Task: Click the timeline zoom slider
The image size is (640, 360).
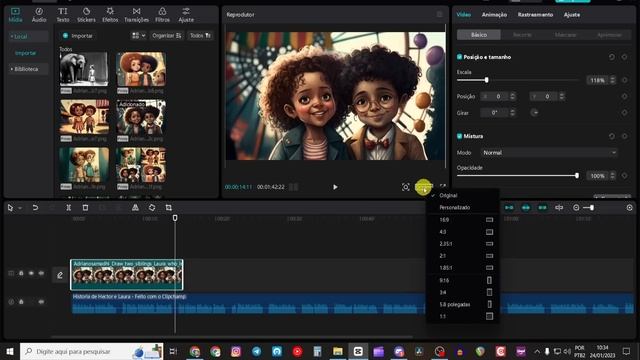Action: [x=589, y=207]
